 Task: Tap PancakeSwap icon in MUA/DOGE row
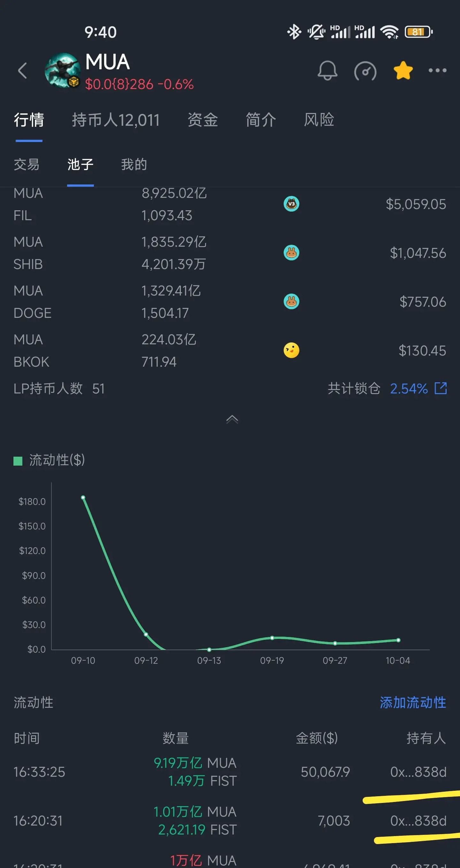pos(291,302)
